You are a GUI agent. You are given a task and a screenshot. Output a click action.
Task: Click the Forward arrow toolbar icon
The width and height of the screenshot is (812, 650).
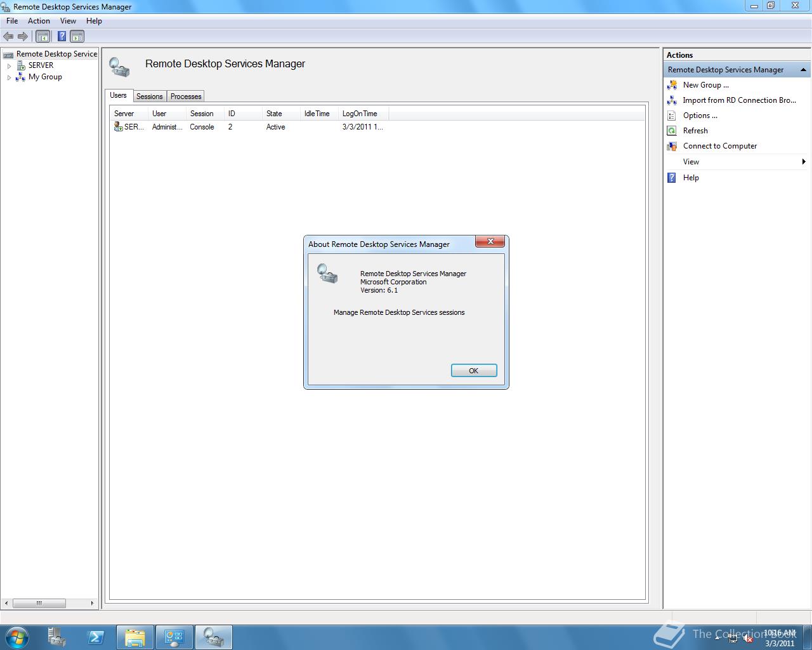click(x=23, y=37)
